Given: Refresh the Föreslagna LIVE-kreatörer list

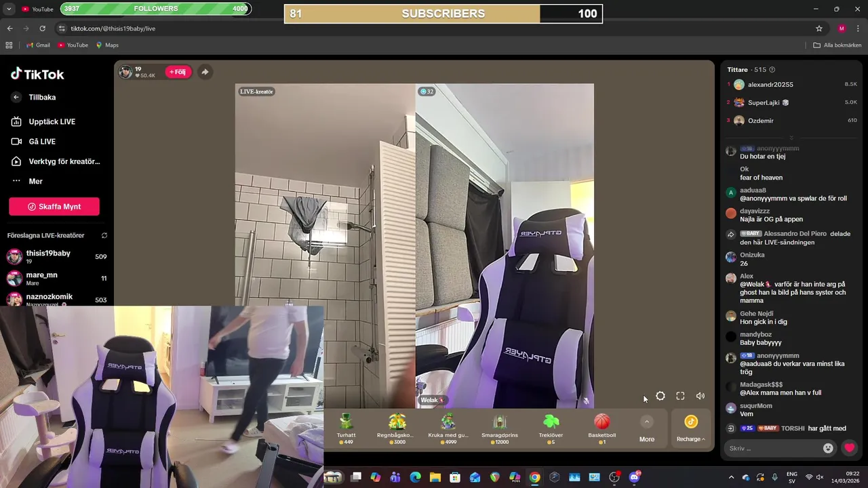Looking at the screenshot, I should 104,235.
